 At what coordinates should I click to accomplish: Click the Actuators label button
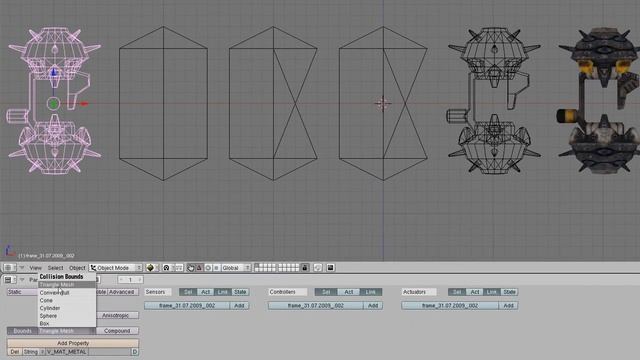click(x=419, y=292)
